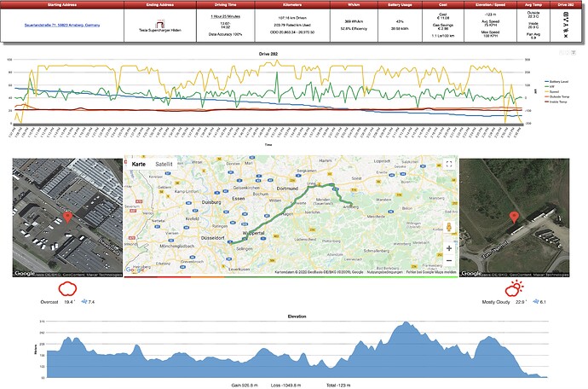Toggle the Outside Temp legend entry
The image size is (588, 389).
point(556,97)
